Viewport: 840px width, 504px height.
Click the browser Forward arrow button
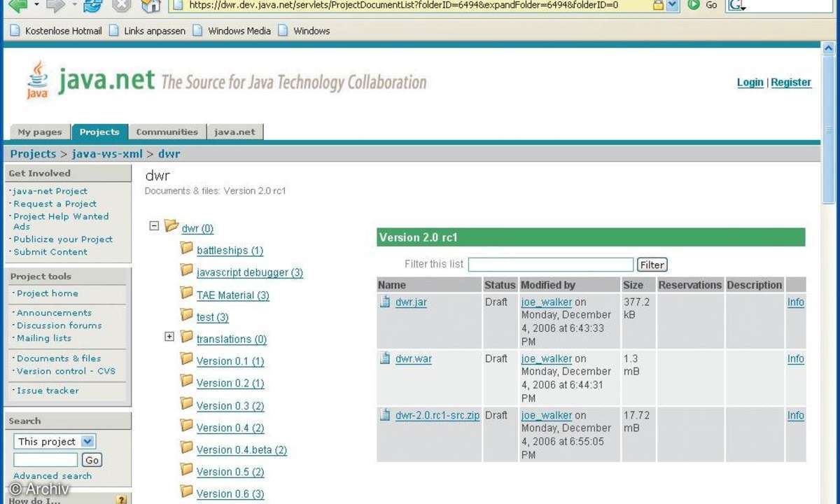pyautogui.click(x=56, y=6)
